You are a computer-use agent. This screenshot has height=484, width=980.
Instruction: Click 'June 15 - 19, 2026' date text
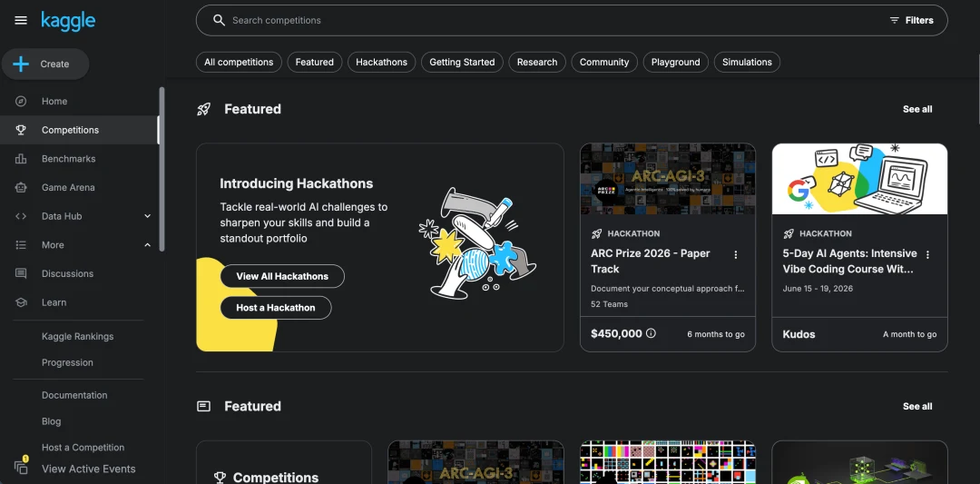818,289
